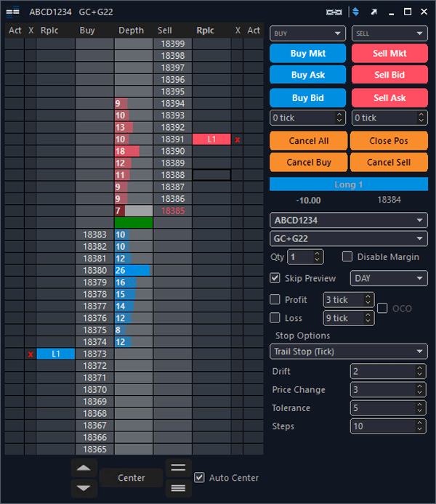This screenshot has width=436, height=504.
Task: Click the Cancel All button
Action: click(x=309, y=141)
